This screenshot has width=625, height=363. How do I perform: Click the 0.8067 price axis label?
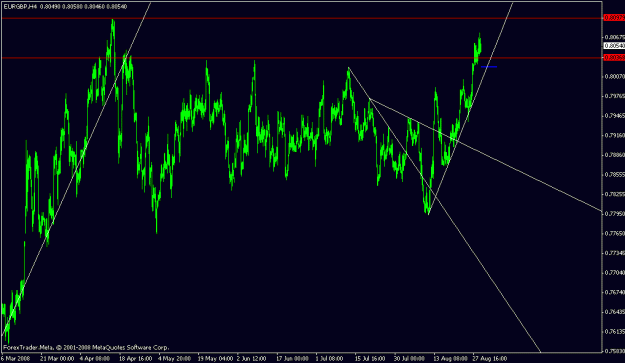614,37
